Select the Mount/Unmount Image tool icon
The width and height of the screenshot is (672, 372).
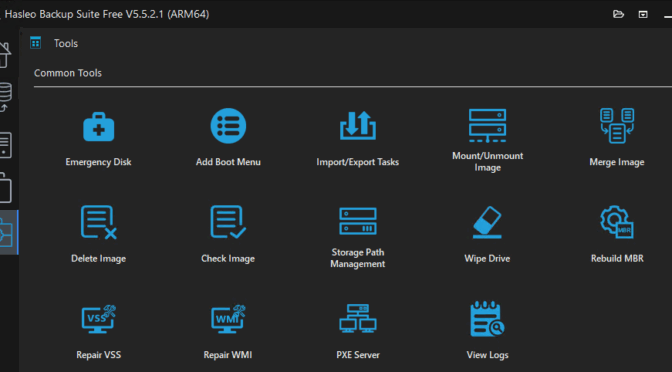[x=487, y=126]
